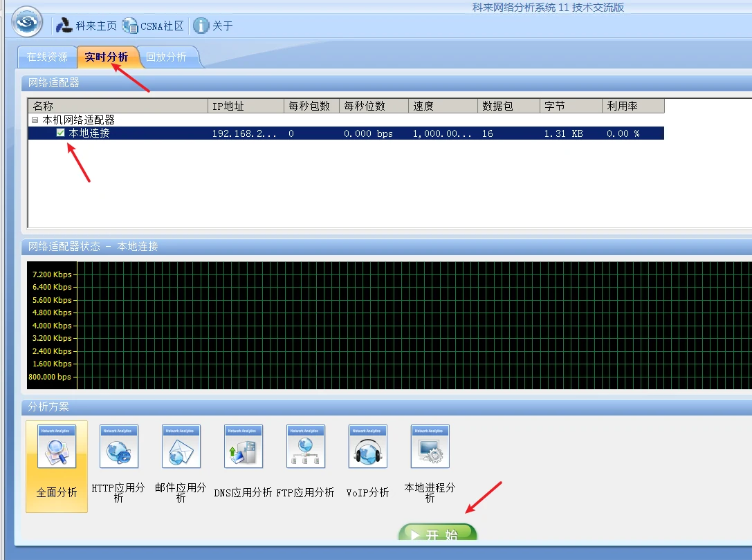
Task: Select the 实时分析 tab
Action: click(107, 57)
